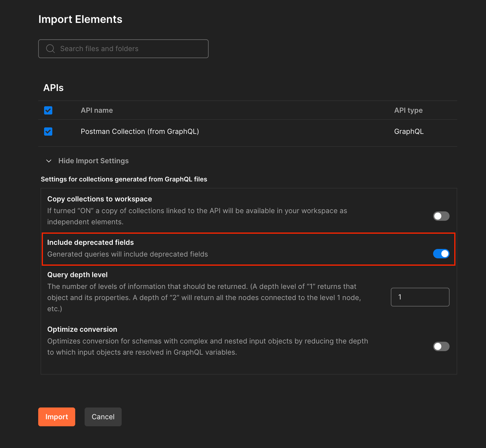Collapse settings using the chevron arrow
The width and height of the screenshot is (486, 448).
point(49,161)
